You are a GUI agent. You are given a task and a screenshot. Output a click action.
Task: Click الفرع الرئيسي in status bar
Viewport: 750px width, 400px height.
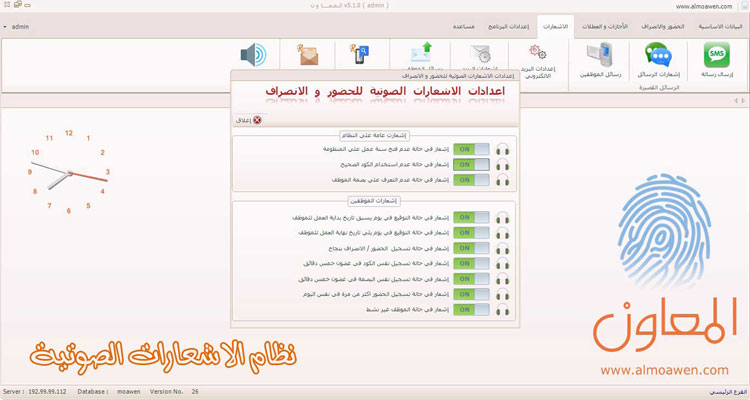coord(727,392)
